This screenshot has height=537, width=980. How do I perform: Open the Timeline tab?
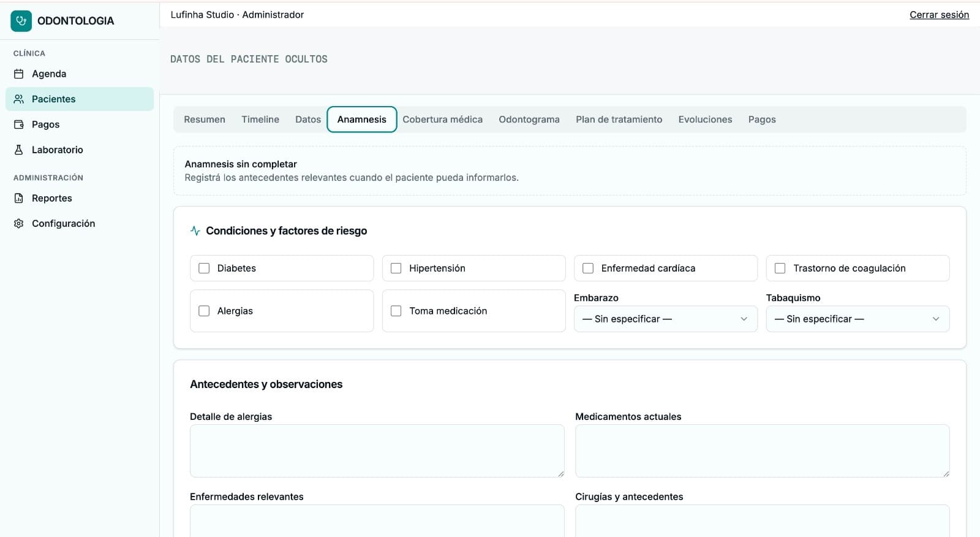pyautogui.click(x=260, y=120)
